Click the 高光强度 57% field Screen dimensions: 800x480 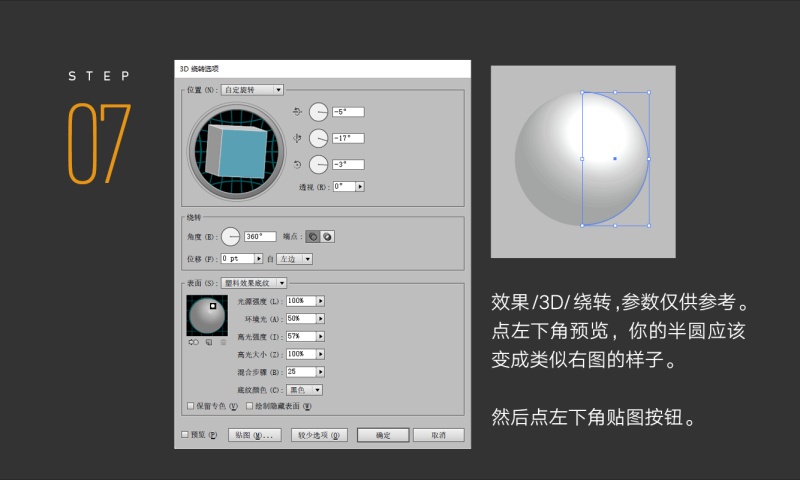(301, 337)
